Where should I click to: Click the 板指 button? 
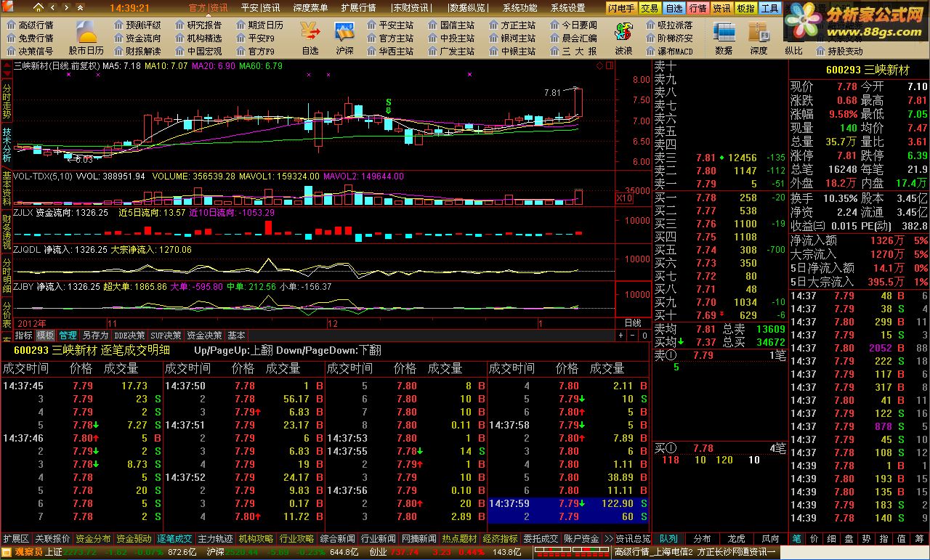tap(745, 8)
